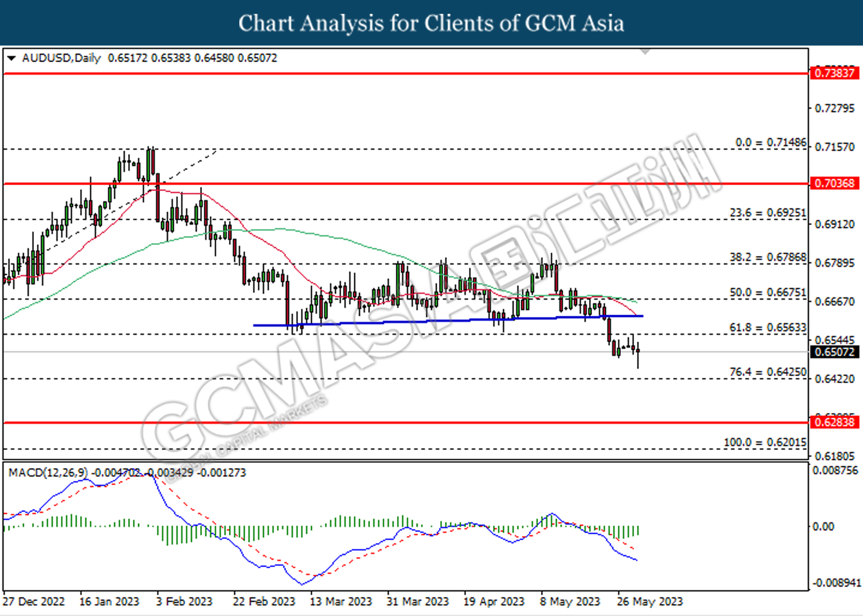Click the axis price 0.66670
This screenshot has width=863, height=616.
835,301
